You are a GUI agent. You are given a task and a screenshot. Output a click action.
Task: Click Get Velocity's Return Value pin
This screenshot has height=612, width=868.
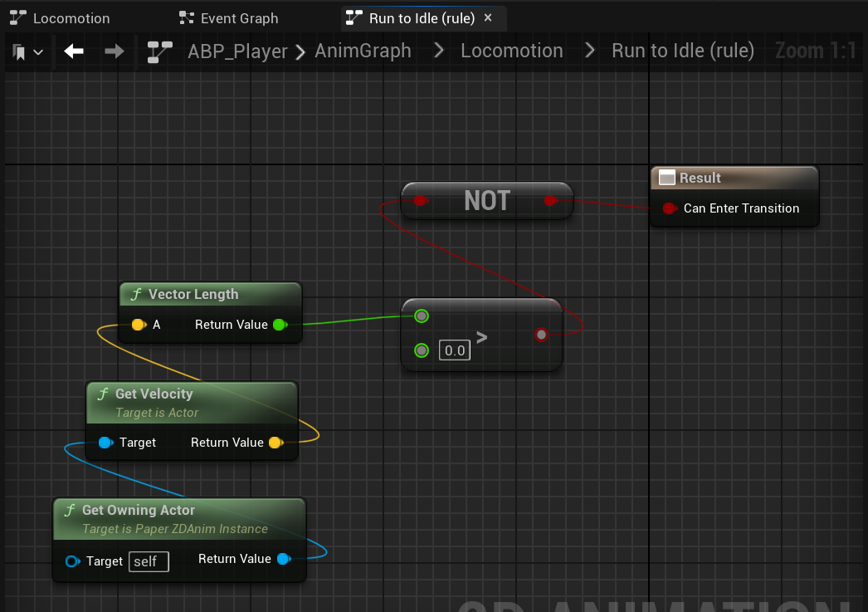(276, 443)
